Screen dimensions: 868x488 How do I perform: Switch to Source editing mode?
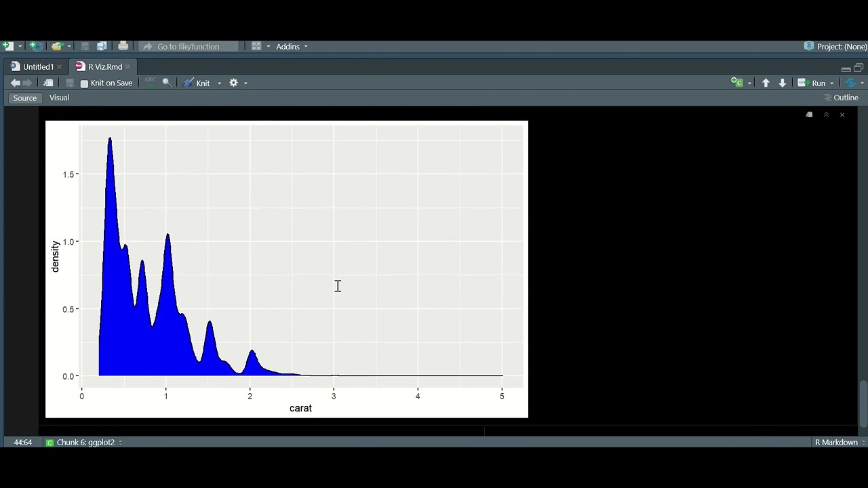(x=25, y=98)
